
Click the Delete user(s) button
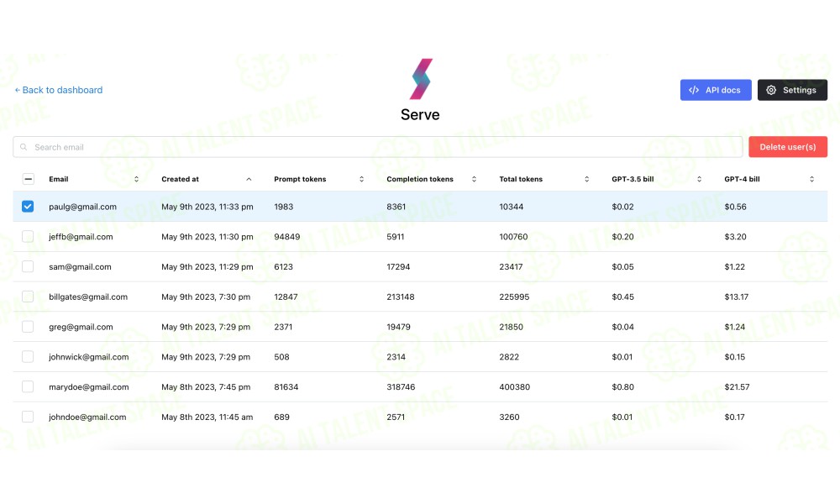coord(788,147)
